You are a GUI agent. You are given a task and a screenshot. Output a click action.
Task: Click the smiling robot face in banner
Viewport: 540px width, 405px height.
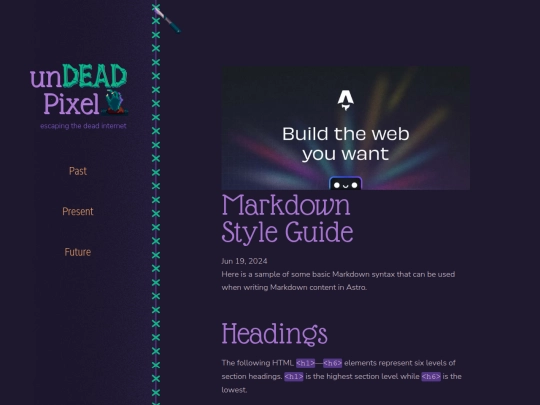click(x=345, y=183)
